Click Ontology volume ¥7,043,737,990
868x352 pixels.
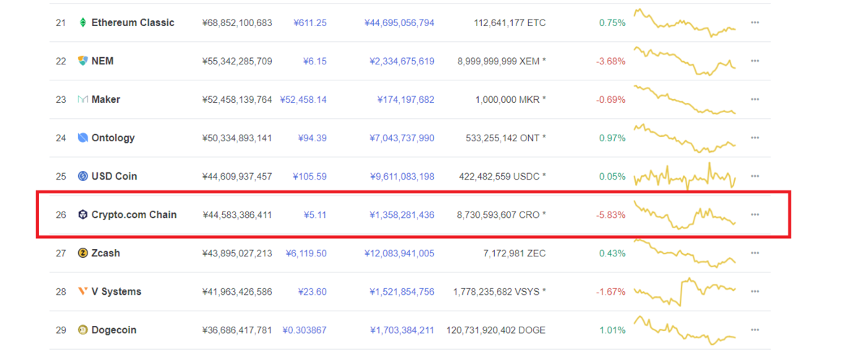[402, 138]
